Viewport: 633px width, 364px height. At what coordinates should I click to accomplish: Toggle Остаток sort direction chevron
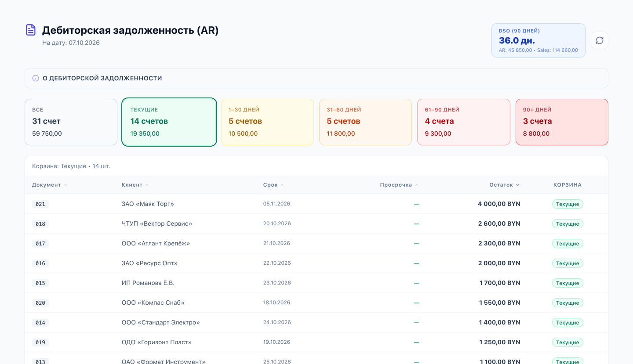tap(518, 185)
